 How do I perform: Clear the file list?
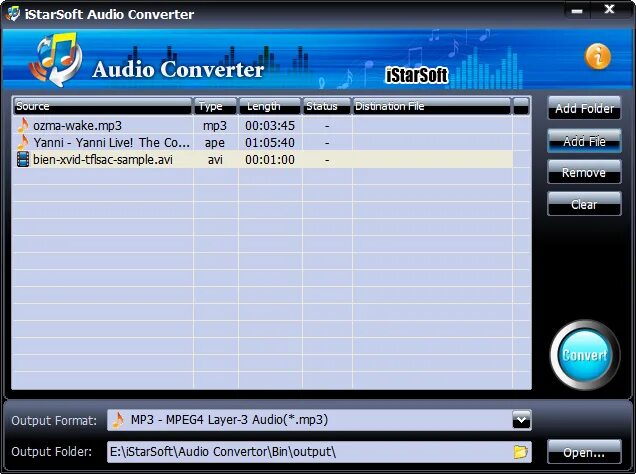pyautogui.click(x=584, y=204)
